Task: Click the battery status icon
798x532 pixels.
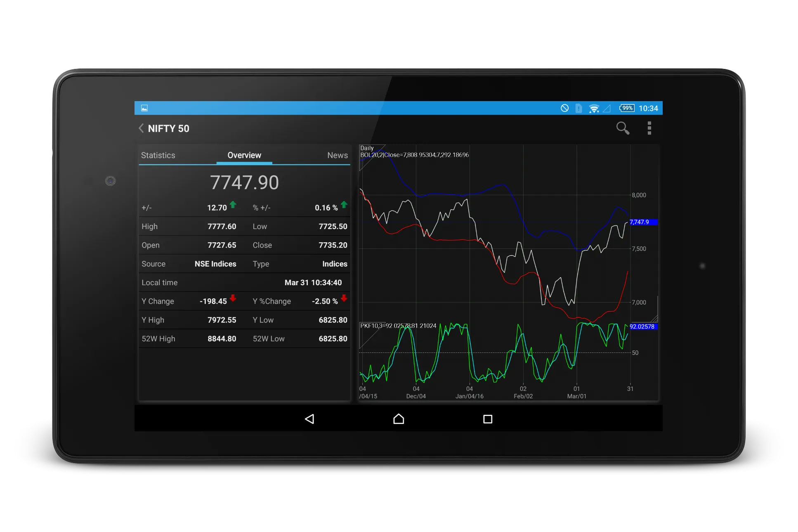Action: pos(623,107)
